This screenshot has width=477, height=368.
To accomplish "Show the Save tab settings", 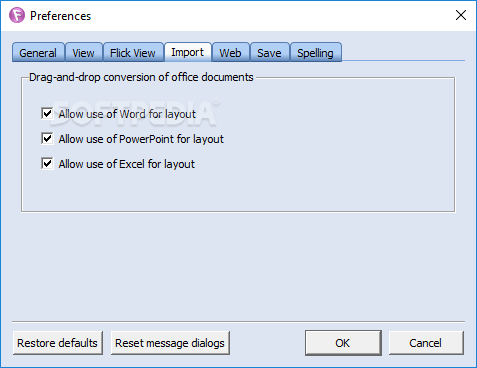I will (x=269, y=53).
